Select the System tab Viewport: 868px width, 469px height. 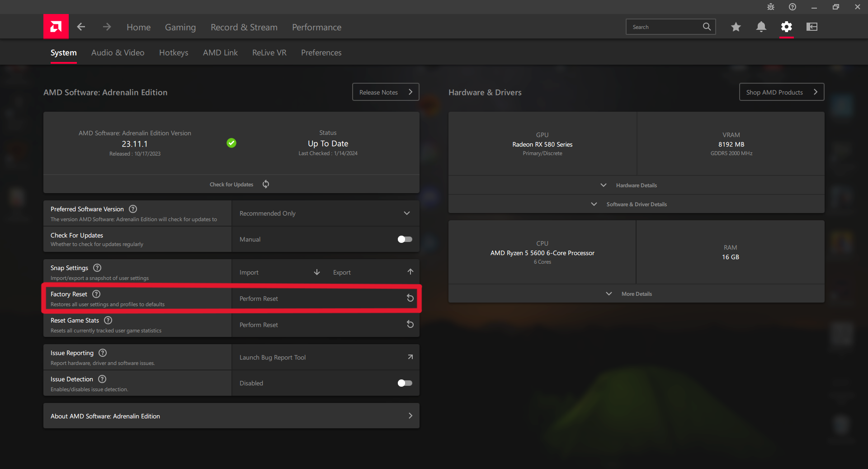click(64, 53)
